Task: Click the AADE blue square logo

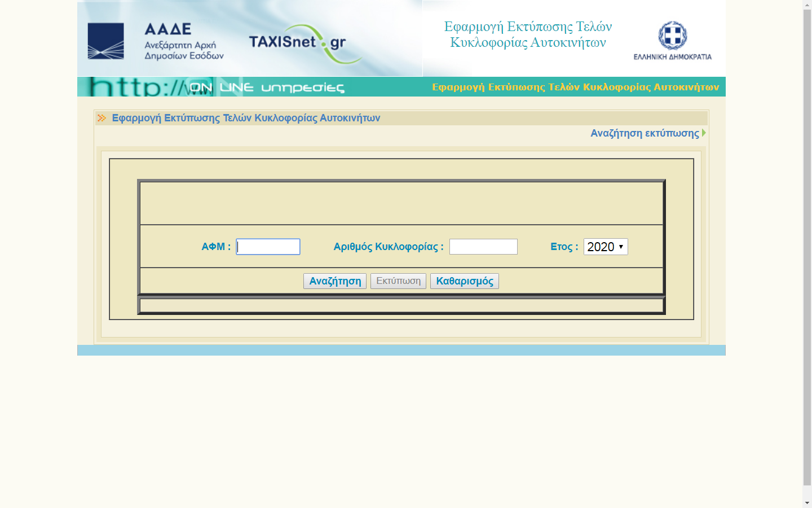Action: 105,41
